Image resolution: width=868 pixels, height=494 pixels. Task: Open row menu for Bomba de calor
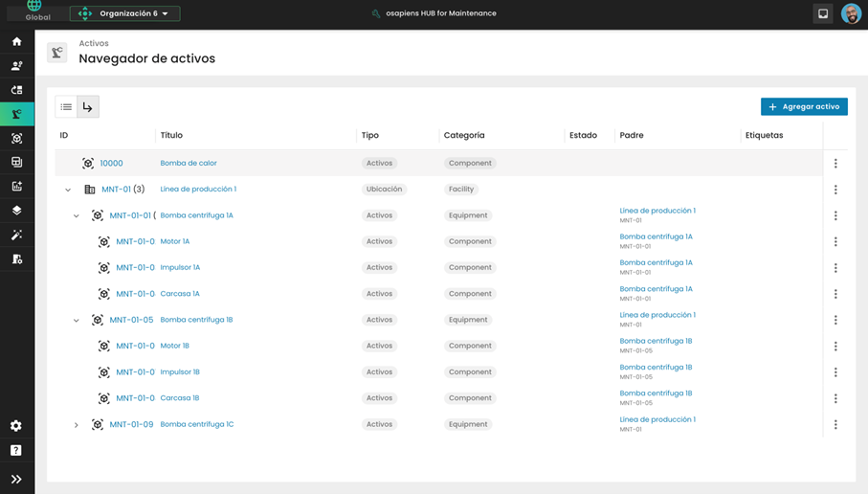pyautogui.click(x=835, y=164)
